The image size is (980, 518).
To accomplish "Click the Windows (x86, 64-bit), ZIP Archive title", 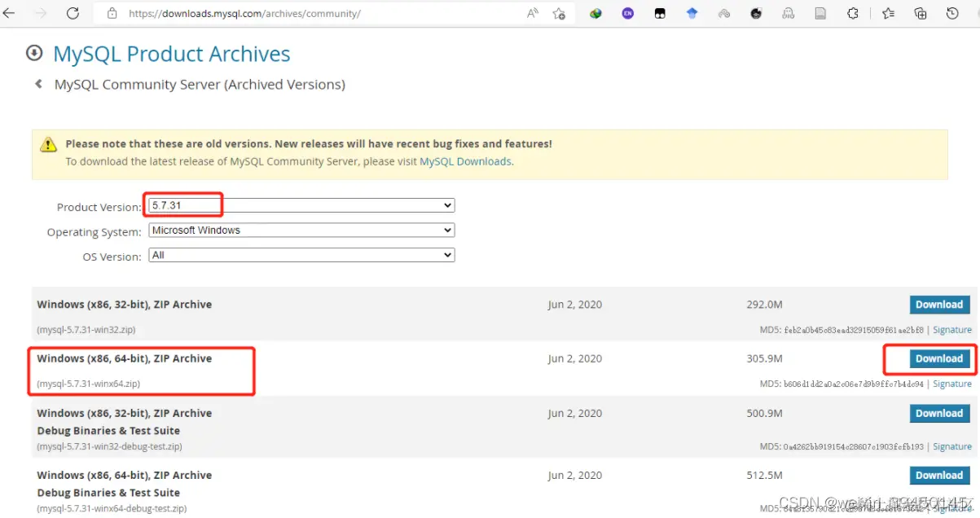I will click(x=125, y=358).
